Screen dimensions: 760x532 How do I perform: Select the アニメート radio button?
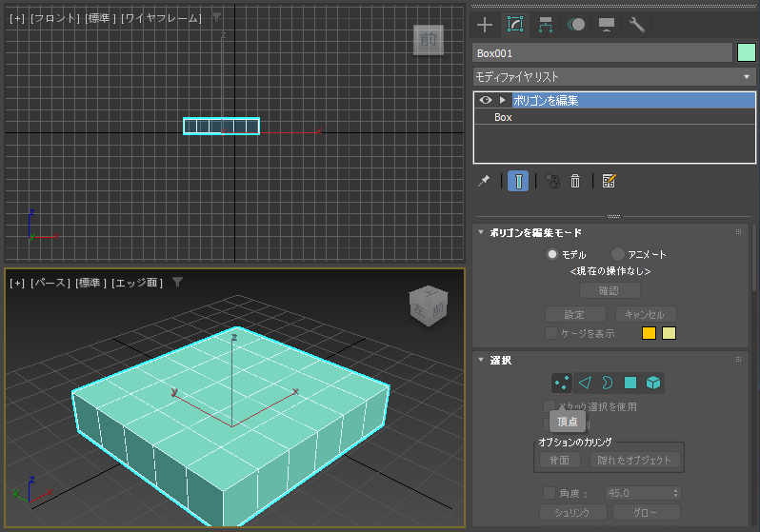coord(617,254)
